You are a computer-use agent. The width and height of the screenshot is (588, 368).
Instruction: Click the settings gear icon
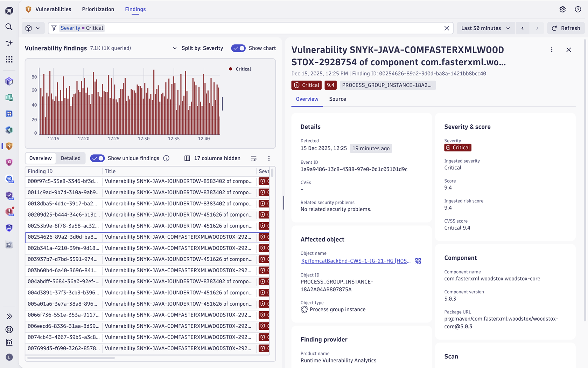coord(562,9)
